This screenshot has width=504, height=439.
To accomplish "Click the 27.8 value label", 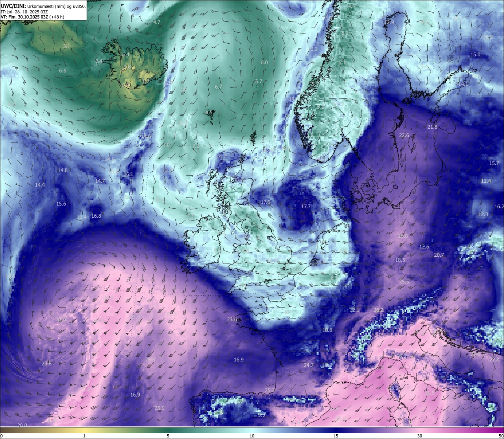I will pos(494,360).
